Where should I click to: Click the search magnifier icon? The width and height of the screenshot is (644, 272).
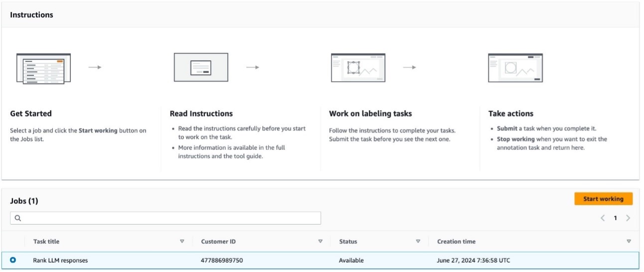click(18, 218)
